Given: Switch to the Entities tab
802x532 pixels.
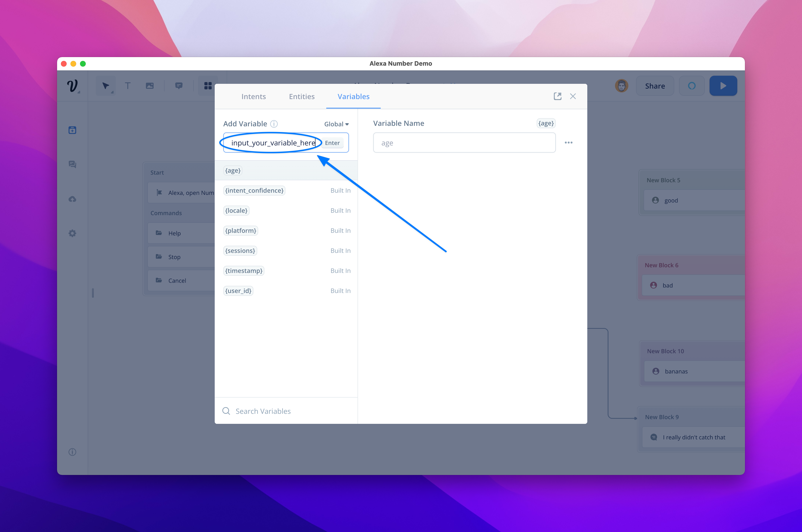Looking at the screenshot, I should point(302,96).
